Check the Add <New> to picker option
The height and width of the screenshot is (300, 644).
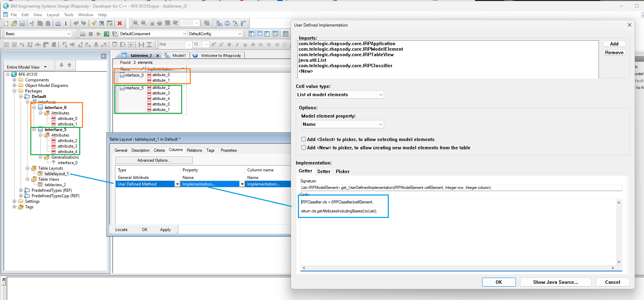point(303,148)
